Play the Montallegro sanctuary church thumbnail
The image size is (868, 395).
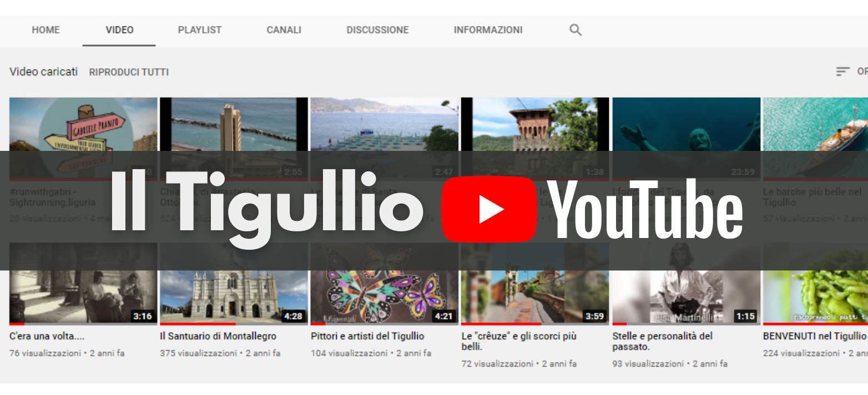point(234,283)
